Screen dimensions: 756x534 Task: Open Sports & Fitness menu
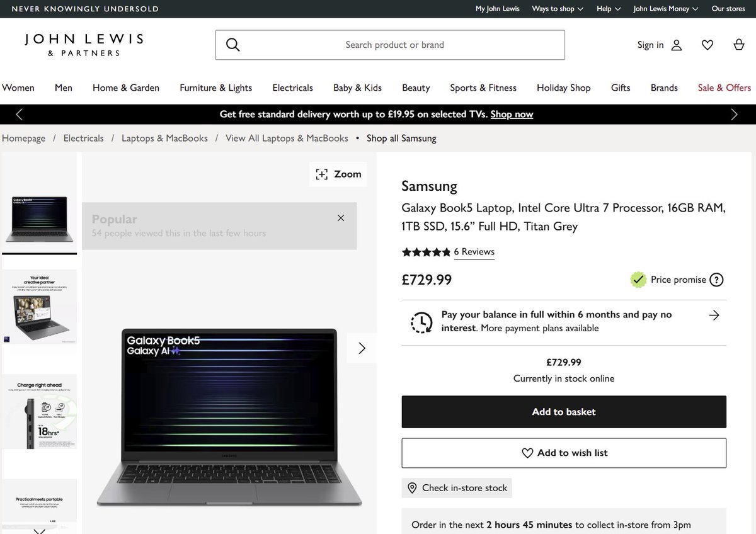[483, 88]
